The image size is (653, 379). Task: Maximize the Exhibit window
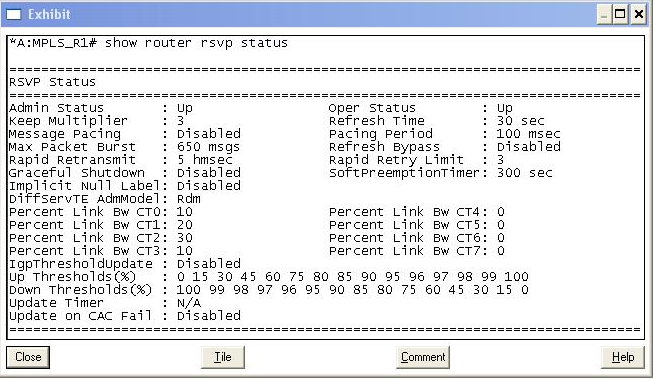[620, 15]
